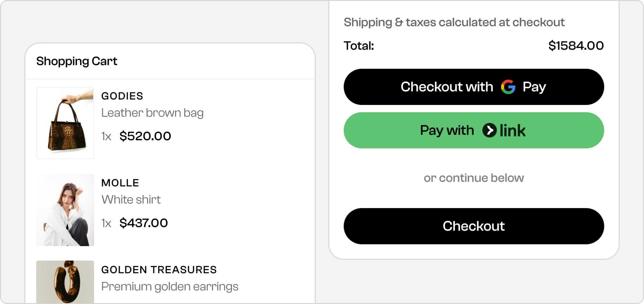Select the Leather brown bag title
The image size is (644, 304).
click(x=152, y=113)
